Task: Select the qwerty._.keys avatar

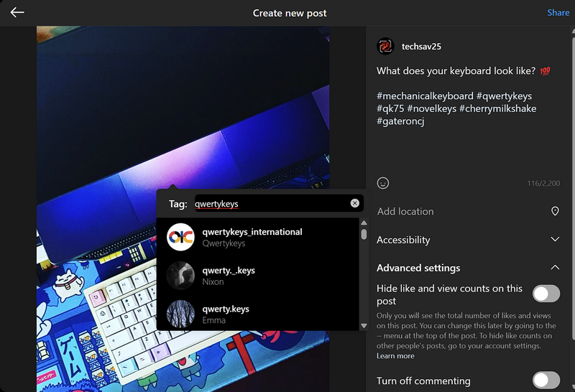Action: pos(180,276)
